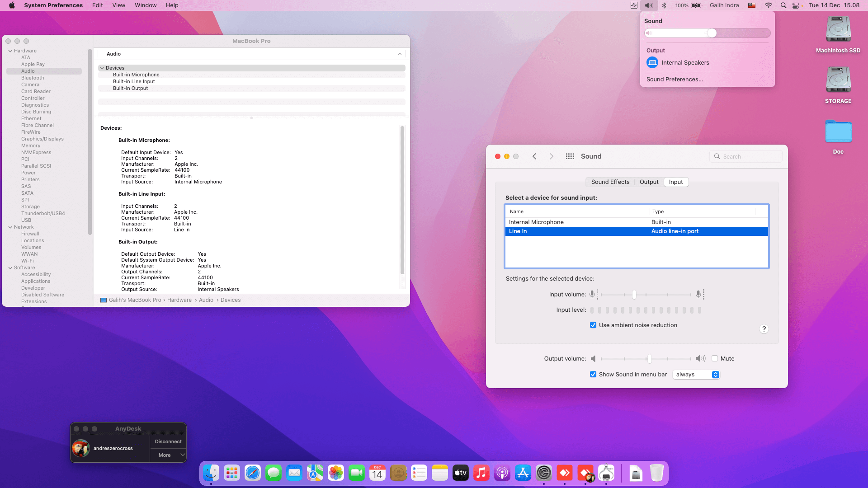
Task: Switch to the Sound Effects tab
Action: 610,182
